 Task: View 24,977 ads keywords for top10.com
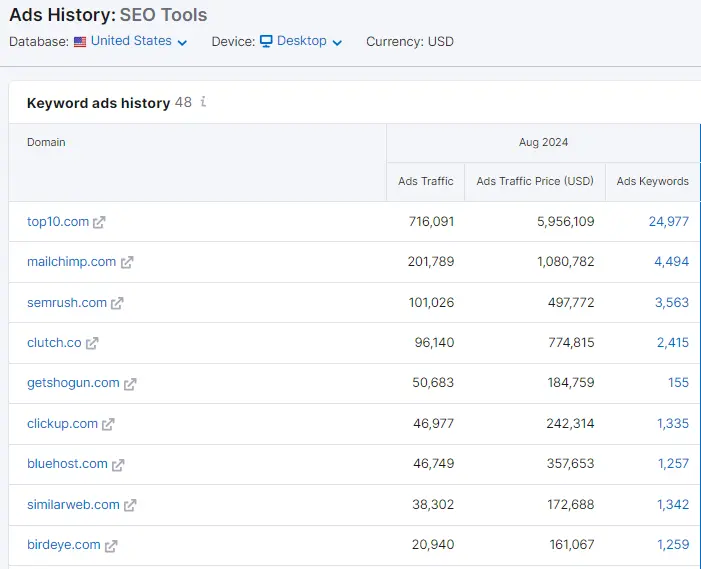coord(668,222)
